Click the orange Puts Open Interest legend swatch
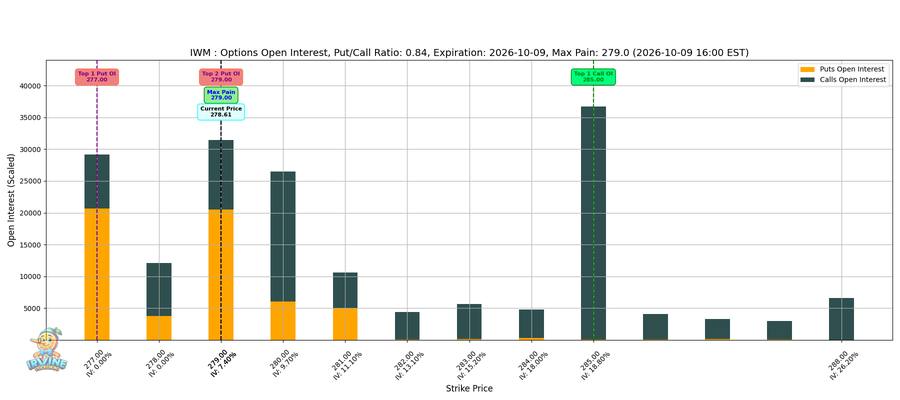 [808, 69]
